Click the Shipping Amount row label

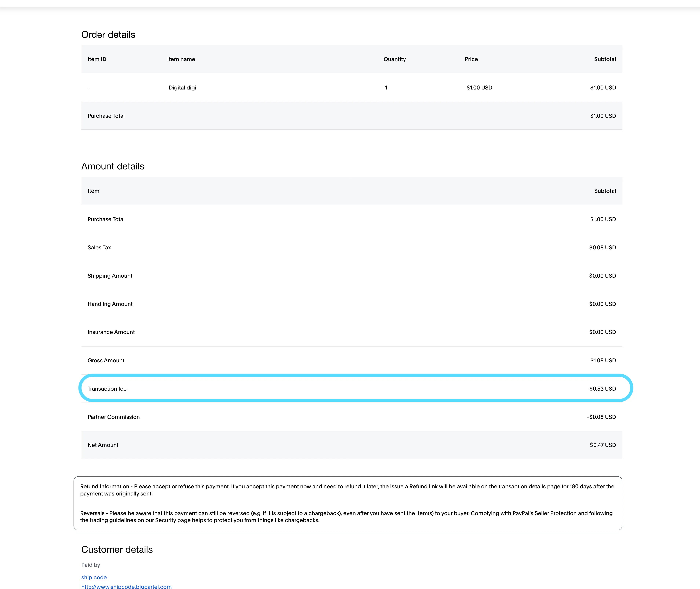pyautogui.click(x=110, y=276)
